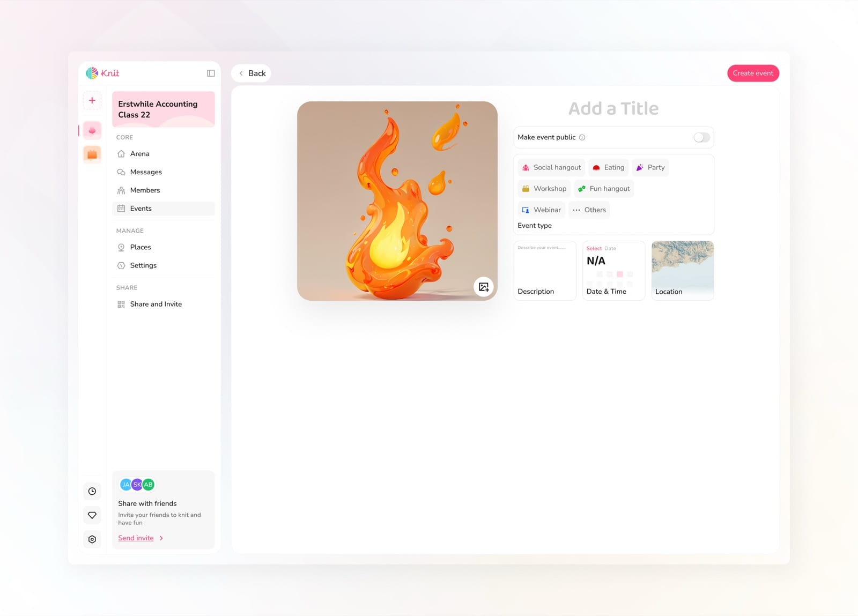The image size is (858, 616).
Task: Click the flame event cover image
Action: (397, 201)
